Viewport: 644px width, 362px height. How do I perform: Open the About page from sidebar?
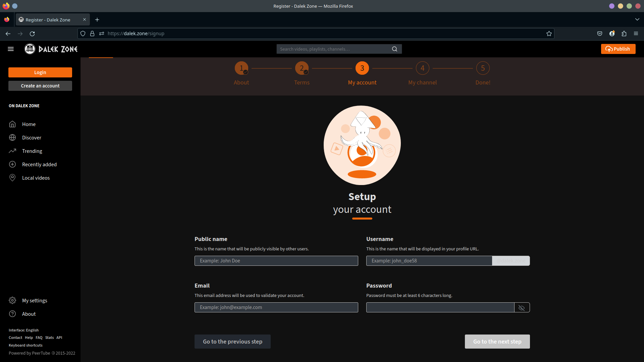click(29, 314)
